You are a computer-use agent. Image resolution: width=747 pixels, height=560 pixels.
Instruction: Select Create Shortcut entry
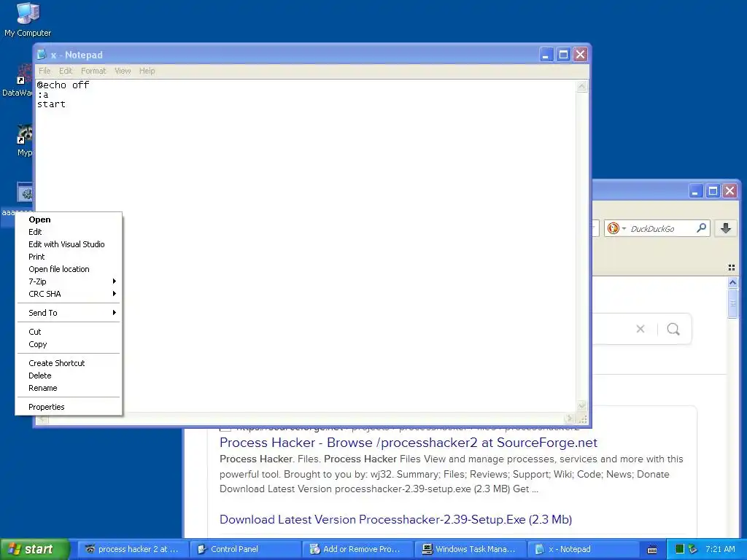coord(68,363)
